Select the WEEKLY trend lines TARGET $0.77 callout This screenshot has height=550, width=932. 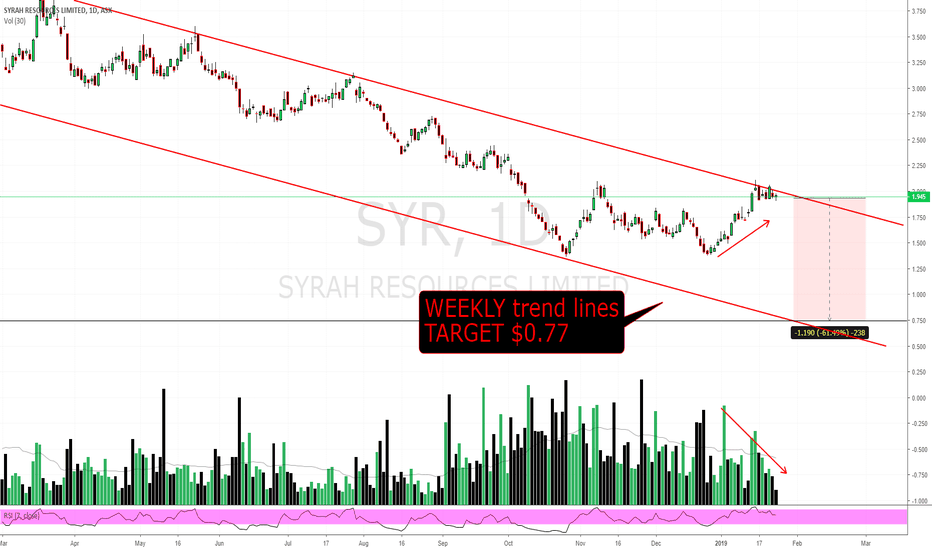click(522, 322)
